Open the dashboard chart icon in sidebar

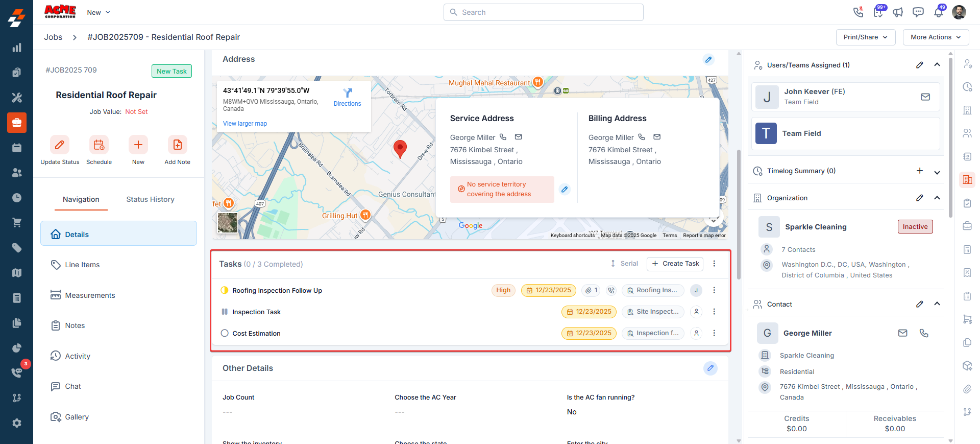(17, 48)
